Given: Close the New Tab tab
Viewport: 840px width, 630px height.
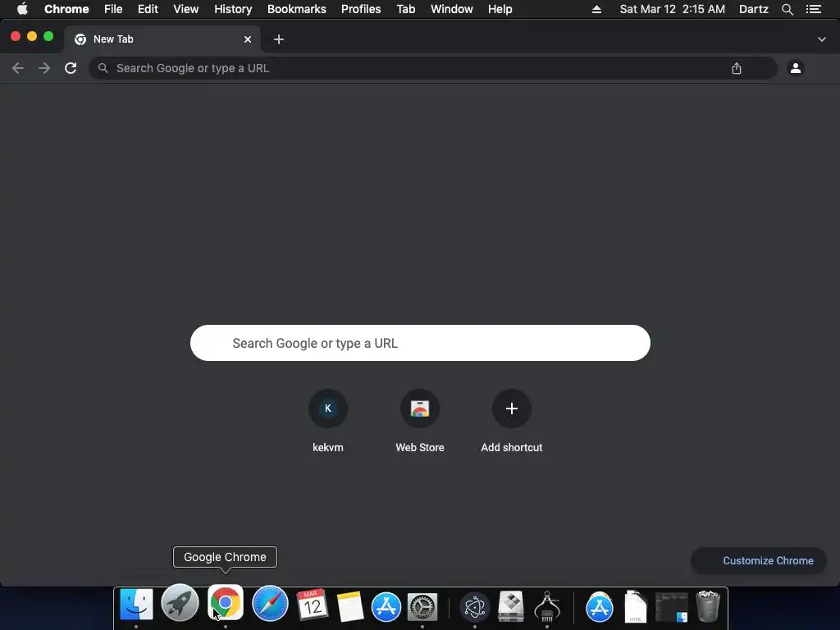Looking at the screenshot, I should click(x=248, y=39).
